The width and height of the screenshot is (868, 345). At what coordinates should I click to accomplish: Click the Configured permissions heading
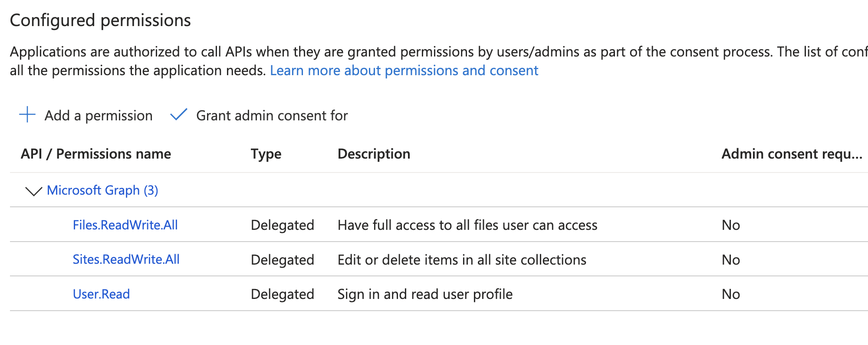100,20
